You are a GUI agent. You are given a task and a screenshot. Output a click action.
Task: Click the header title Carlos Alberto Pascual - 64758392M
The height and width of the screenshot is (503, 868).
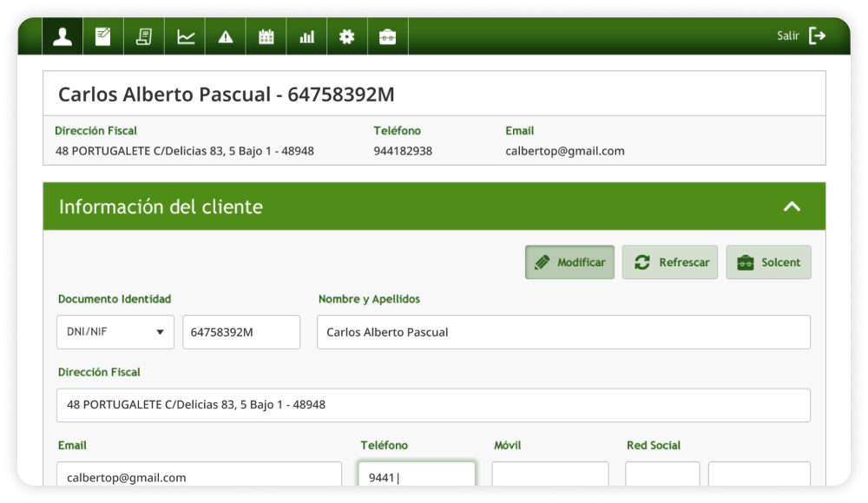click(x=227, y=95)
